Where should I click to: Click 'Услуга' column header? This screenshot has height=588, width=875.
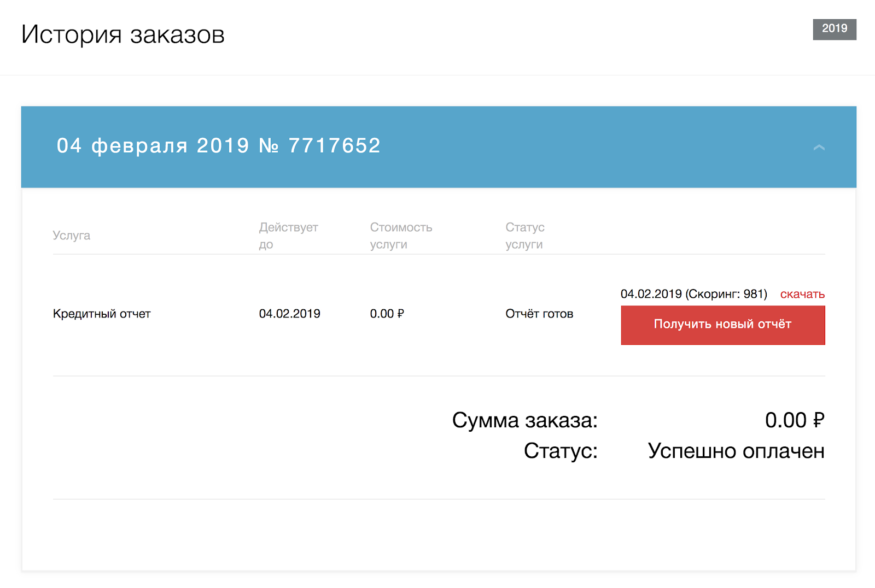(x=72, y=236)
